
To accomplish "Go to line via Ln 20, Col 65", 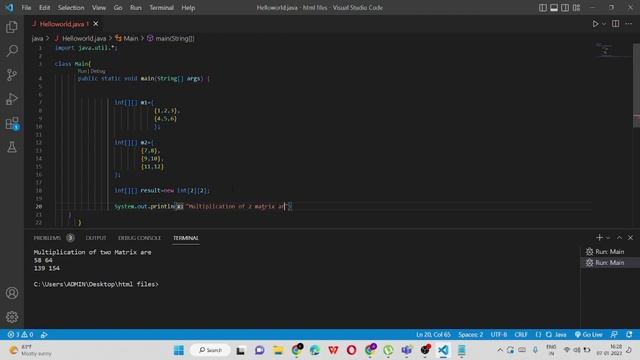I will (x=433, y=334).
